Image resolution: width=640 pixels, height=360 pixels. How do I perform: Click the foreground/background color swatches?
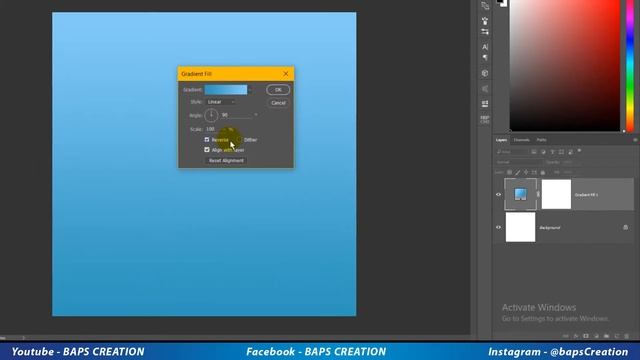[x=502, y=3]
